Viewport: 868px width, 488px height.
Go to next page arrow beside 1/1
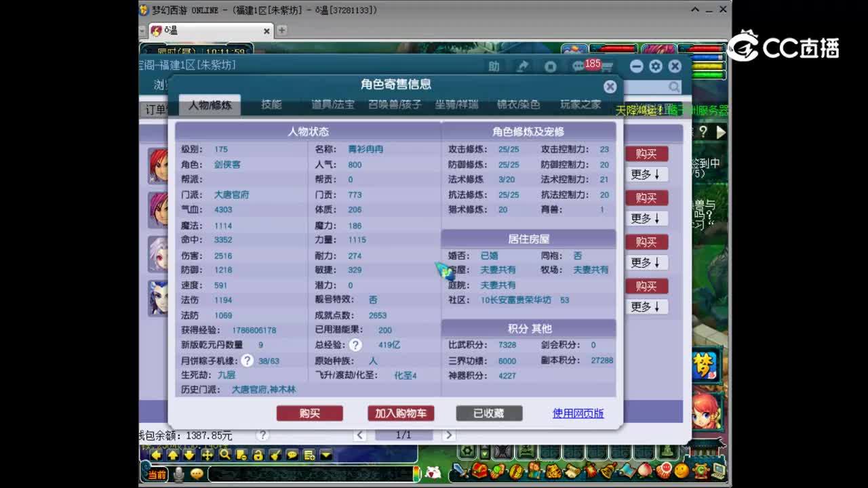click(x=448, y=435)
